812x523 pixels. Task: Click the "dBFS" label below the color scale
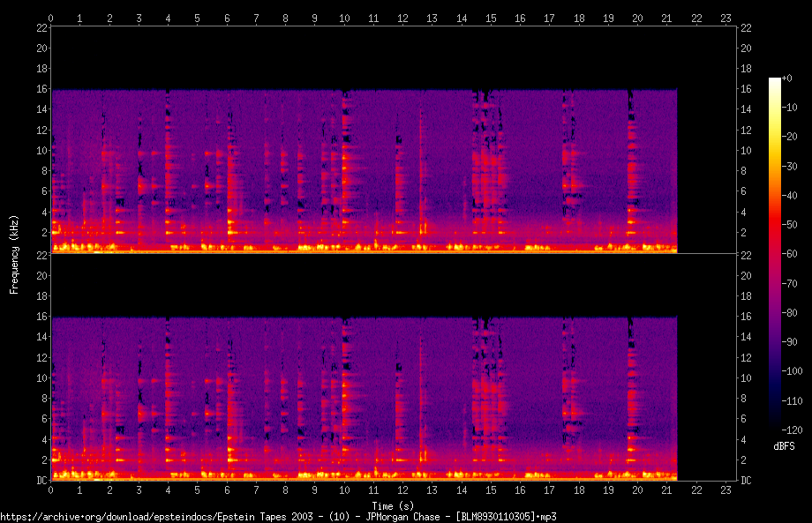pyautogui.click(x=784, y=447)
